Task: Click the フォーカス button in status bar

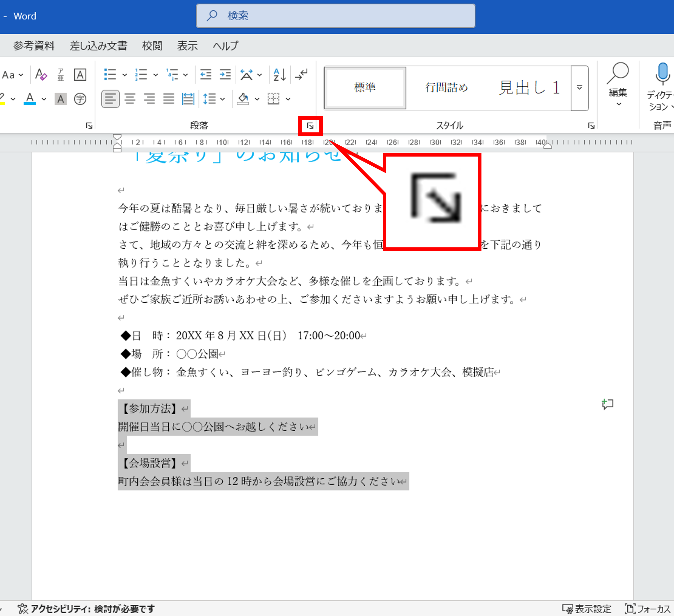Action: pyautogui.click(x=648, y=609)
